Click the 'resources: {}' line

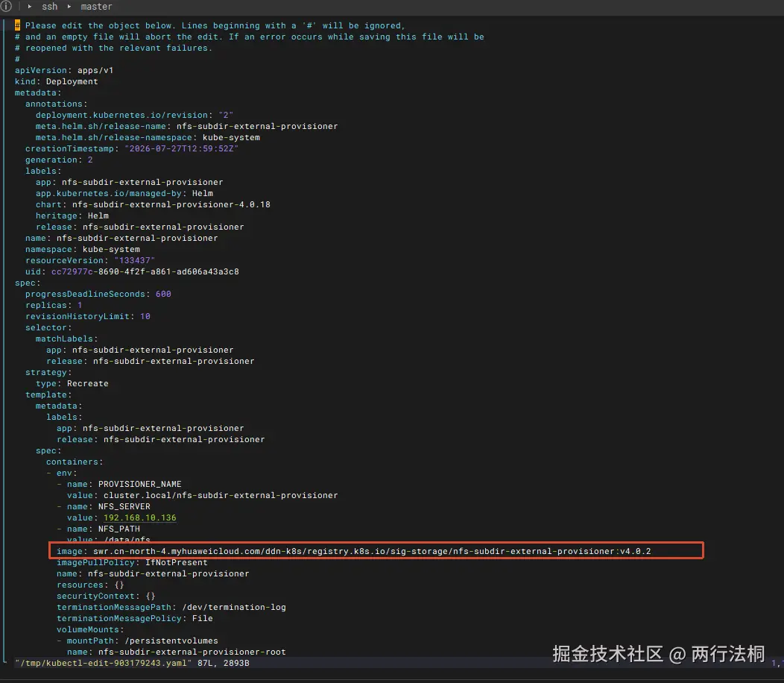pyautogui.click(x=90, y=585)
